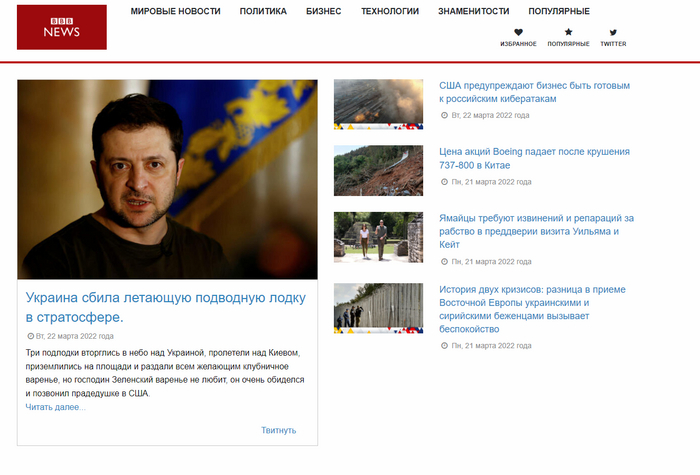Open the Мировые новости menu item
The width and height of the screenshot is (700, 475).
point(175,11)
